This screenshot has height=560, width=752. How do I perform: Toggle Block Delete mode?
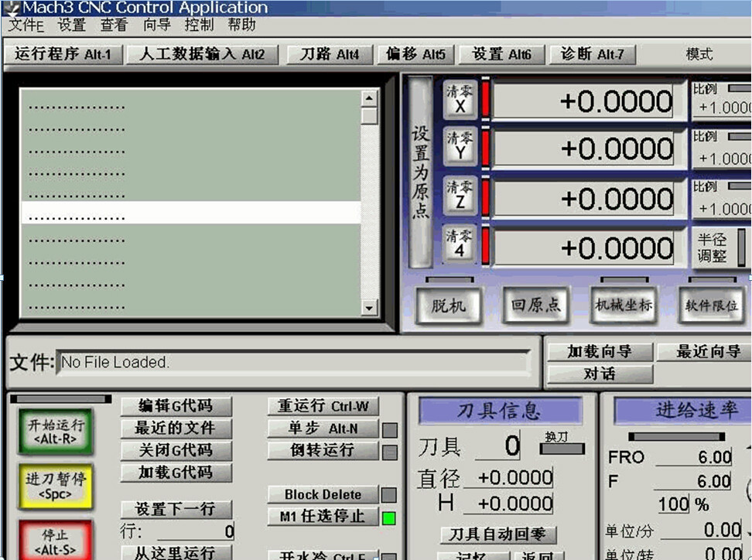323,494
